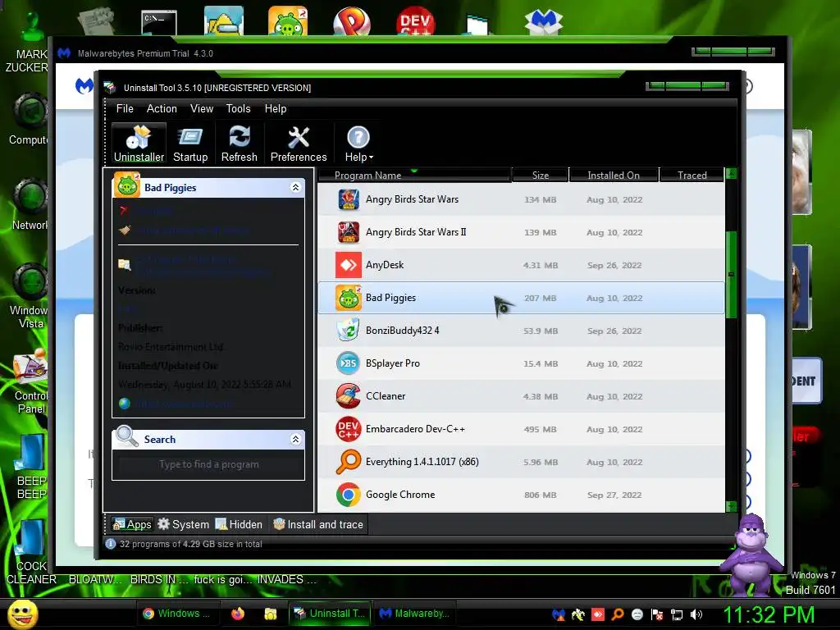Click the '32 programs of 4.29 GB' status text

point(190,544)
